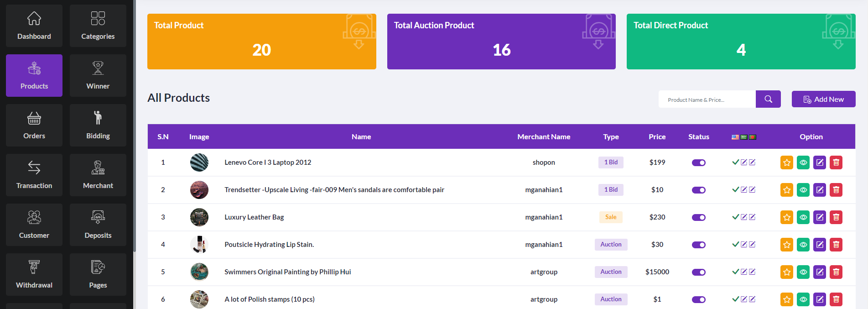View the Trendsetter Men's sandals product details

coord(803,190)
